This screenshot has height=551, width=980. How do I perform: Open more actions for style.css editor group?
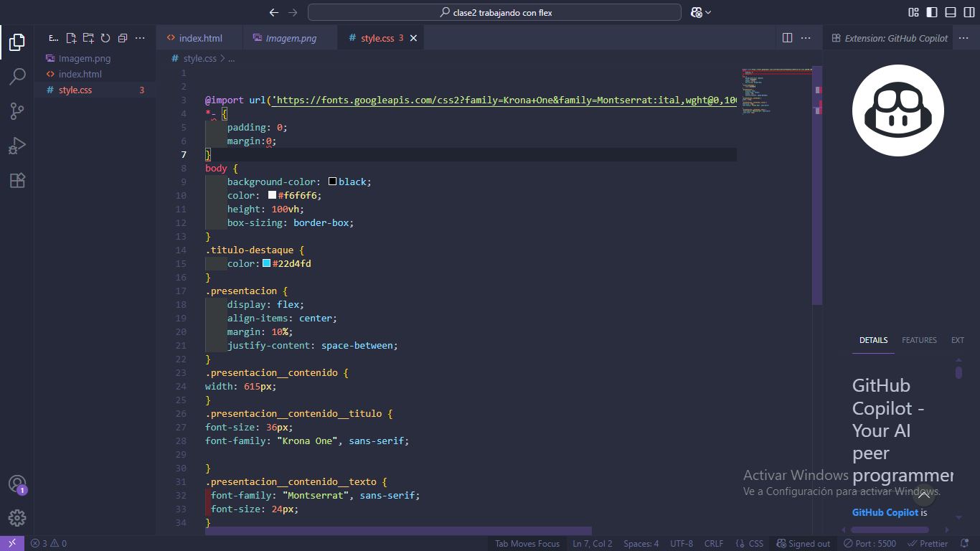point(806,38)
